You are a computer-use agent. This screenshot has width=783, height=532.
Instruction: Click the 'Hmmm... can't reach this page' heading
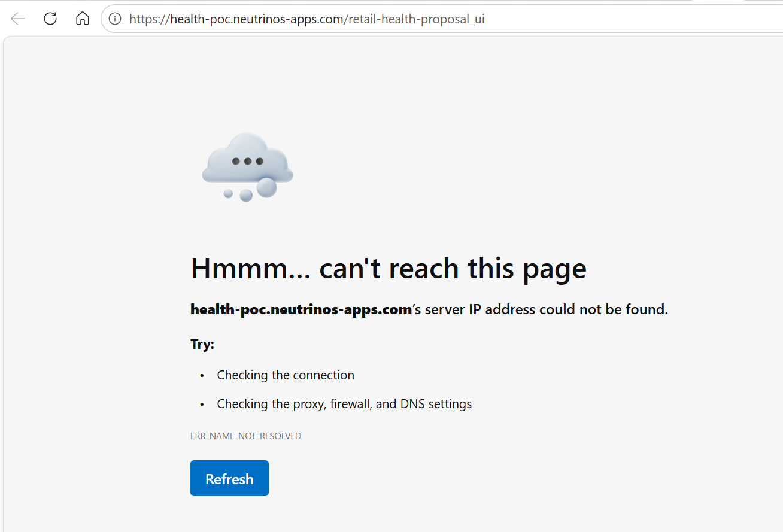[x=389, y=269]
